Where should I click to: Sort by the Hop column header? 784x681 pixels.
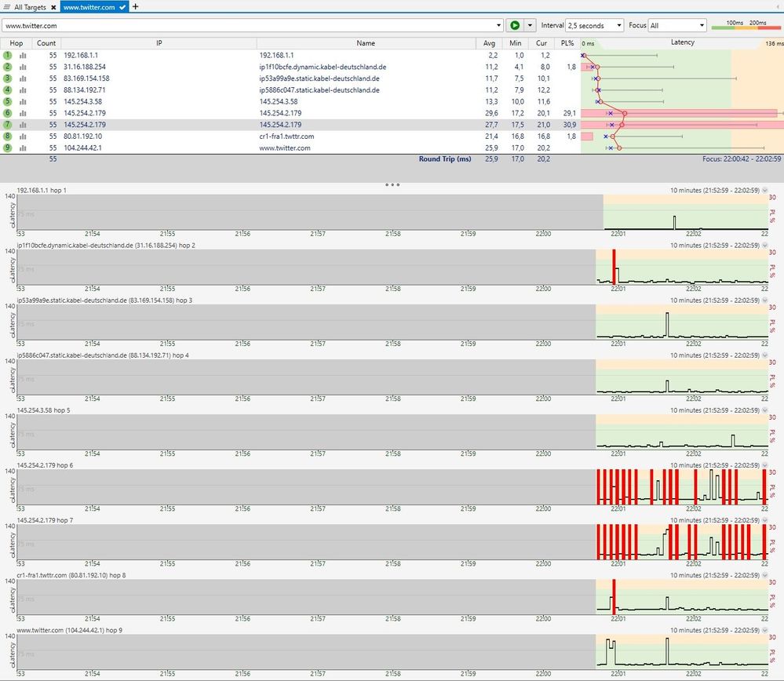(x=16, y=43)
